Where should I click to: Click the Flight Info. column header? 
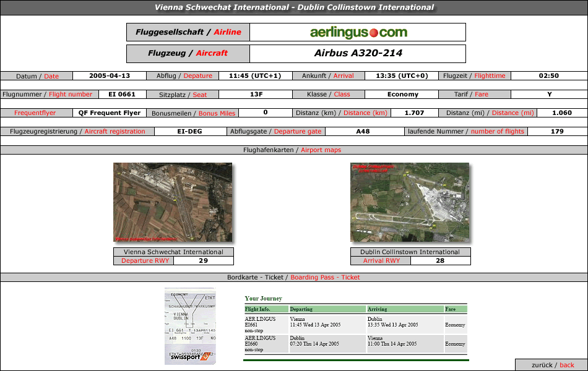266,309
